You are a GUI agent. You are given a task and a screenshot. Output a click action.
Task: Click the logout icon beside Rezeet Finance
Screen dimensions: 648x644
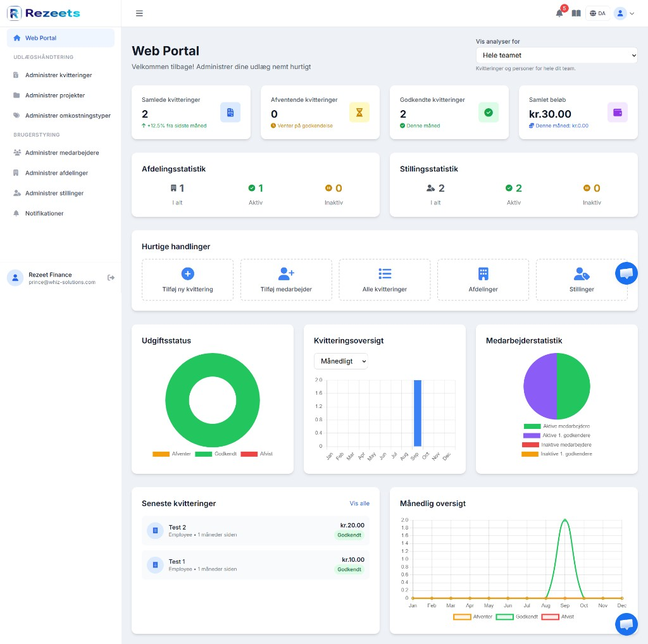point(111,278)
